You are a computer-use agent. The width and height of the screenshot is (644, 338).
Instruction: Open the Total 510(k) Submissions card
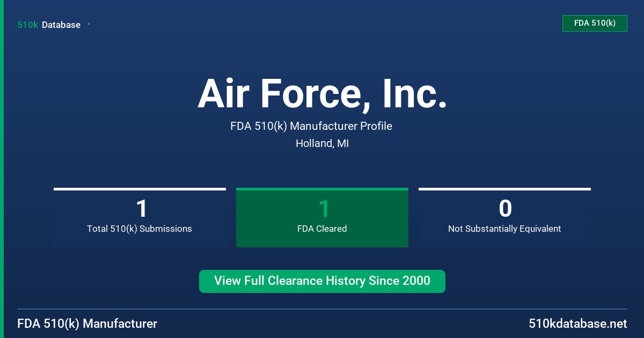coord(140,218)
